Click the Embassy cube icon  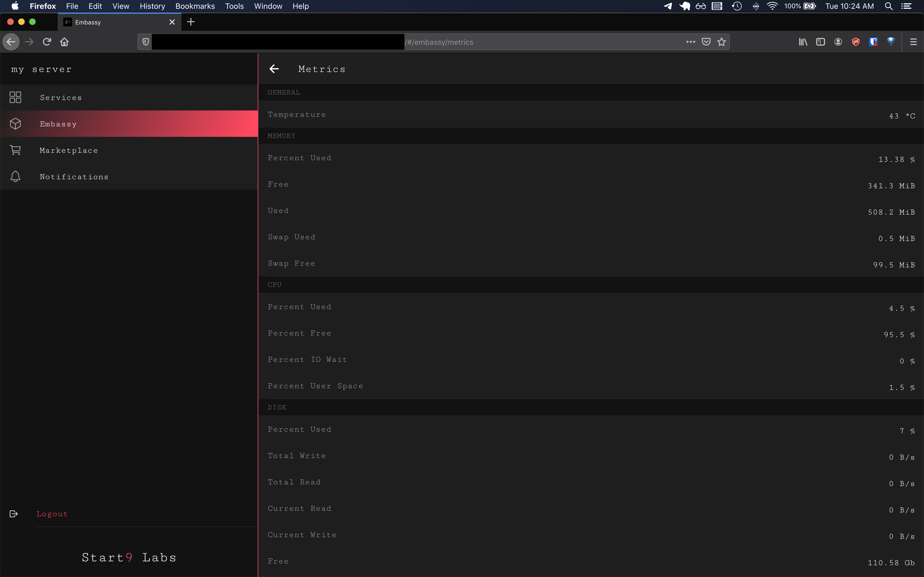15,124
